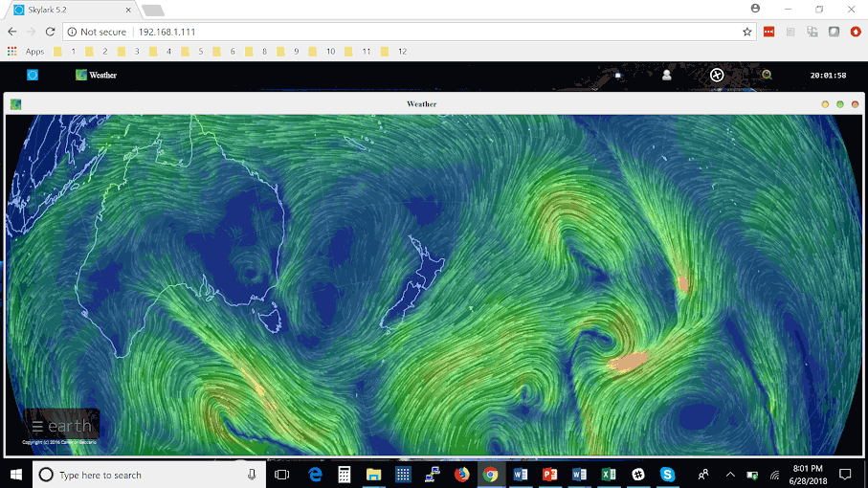Open bookmark folder 8

pyautogui.click(x=256, y=52)
